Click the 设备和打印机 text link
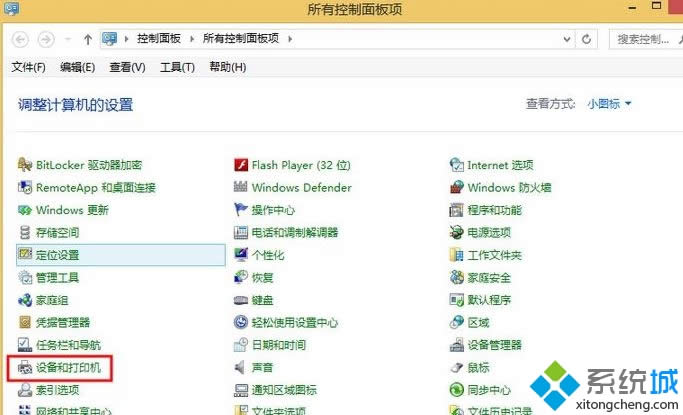 [x=68, y=368]
